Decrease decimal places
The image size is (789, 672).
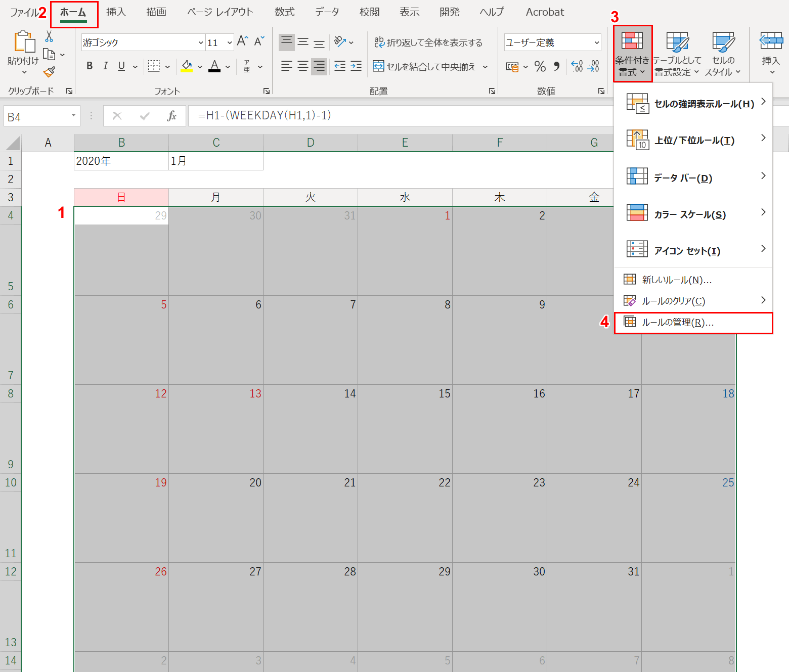click(x=593, y=66)
